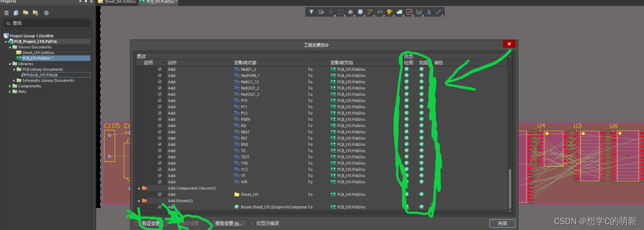
Task: Uncheck the enable box for Sheet_LYX row
Action: click(160, 194)
